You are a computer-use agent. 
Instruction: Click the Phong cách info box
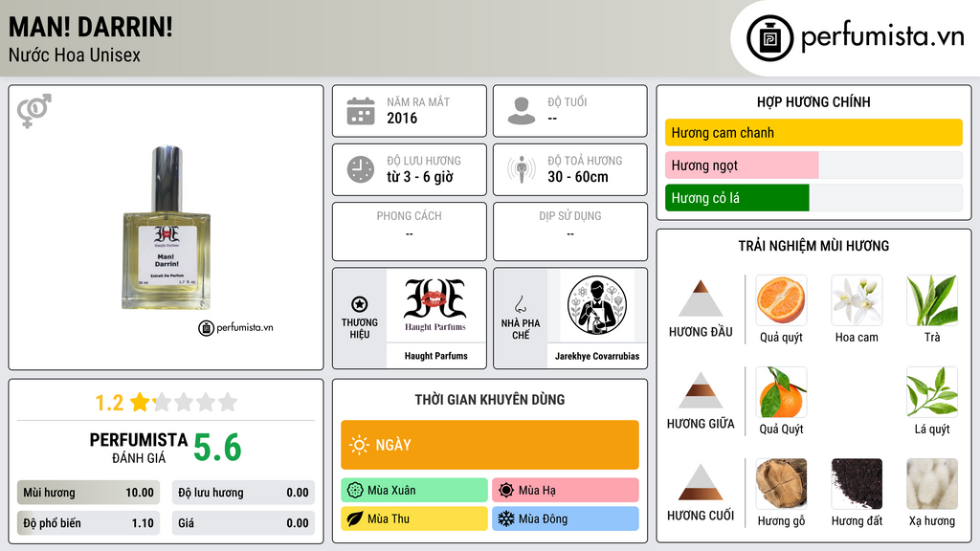[x=410, y=231]
